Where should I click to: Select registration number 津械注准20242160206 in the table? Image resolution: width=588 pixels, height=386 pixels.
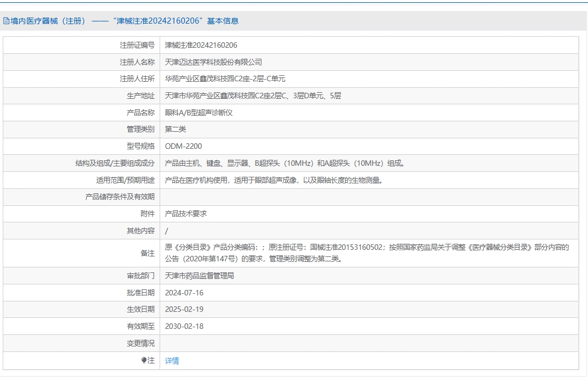pos(201,46)
